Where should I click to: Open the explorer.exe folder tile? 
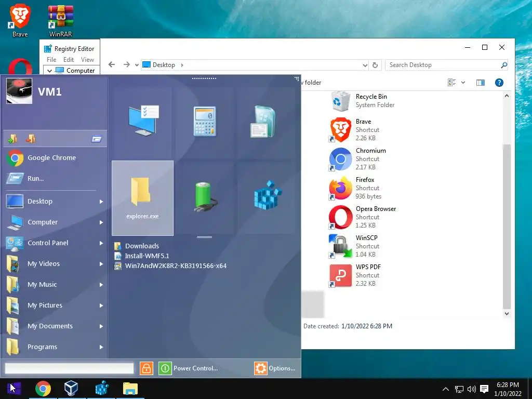(142, 198)
